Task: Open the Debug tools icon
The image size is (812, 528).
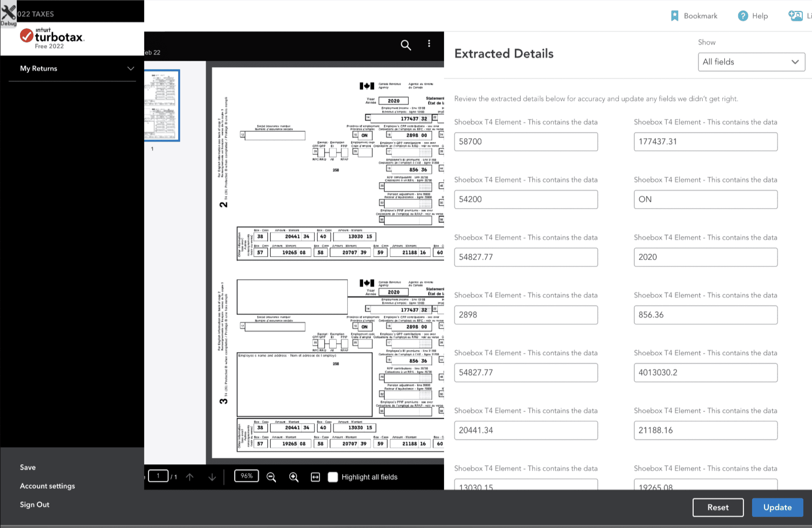Action: point(8,14)
